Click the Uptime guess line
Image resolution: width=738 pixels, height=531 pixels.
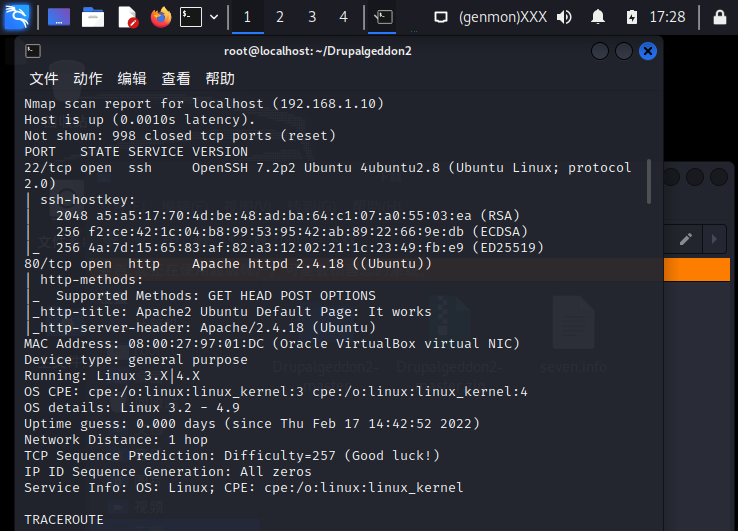point(252,424)
